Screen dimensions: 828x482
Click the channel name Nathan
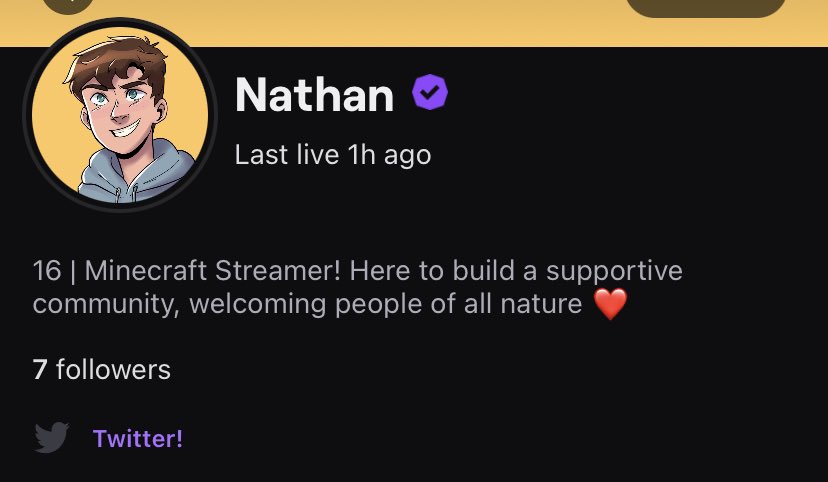(x=314, y=95)
